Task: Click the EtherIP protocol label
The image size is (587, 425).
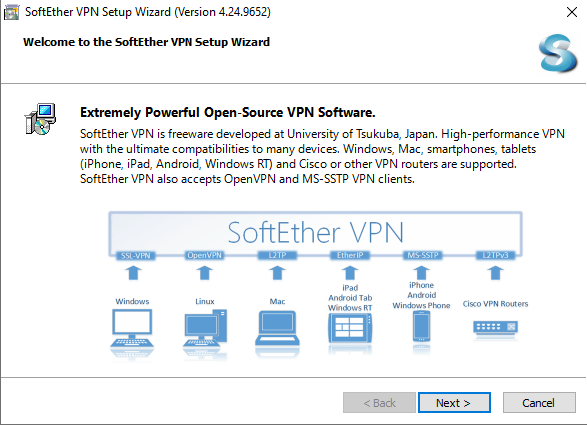Action: (350, 255)
